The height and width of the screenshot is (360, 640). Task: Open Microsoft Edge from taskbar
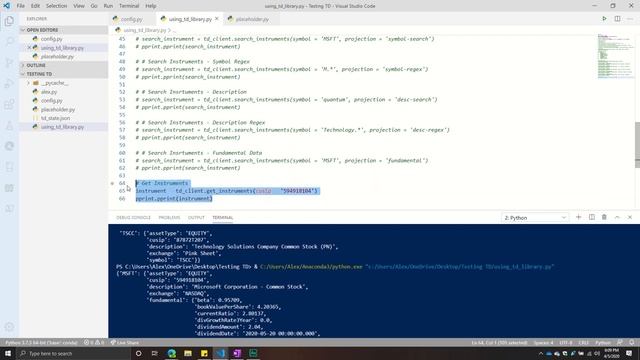[171, 353]
